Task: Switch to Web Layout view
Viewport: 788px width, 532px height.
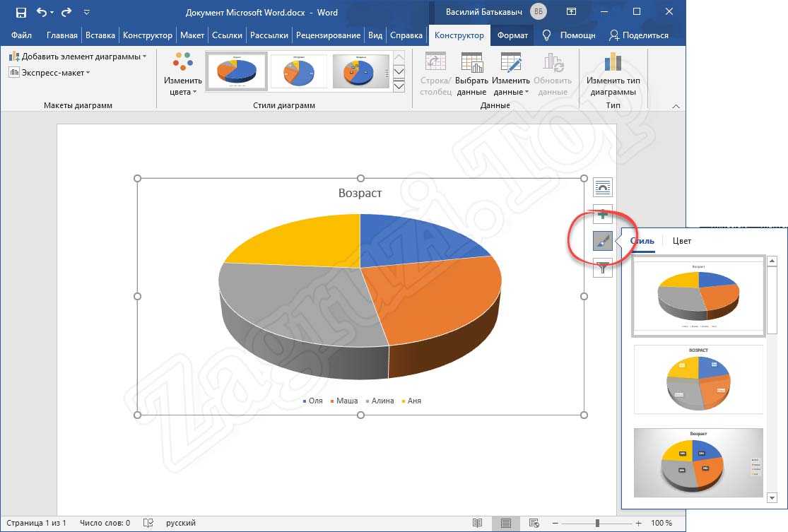Action: (x=534, y=523)
